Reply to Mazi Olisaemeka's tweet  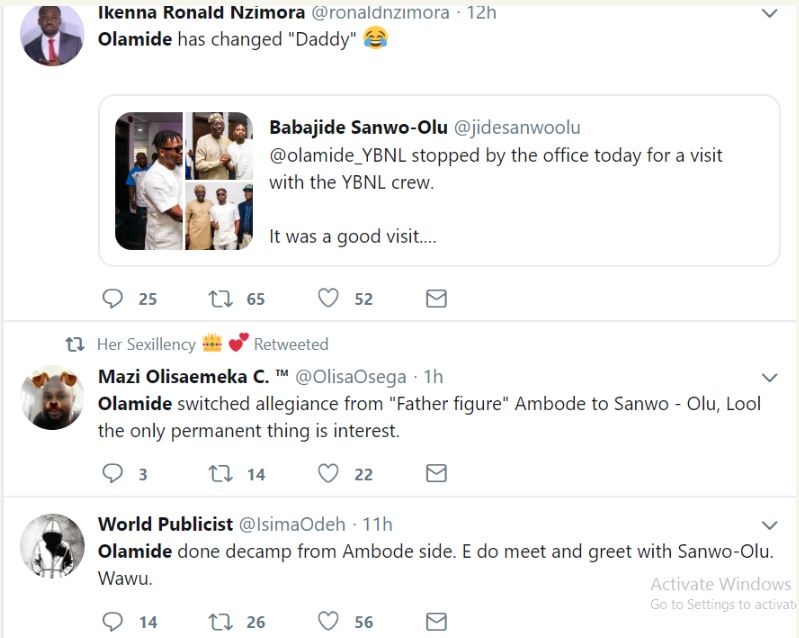pyautogui.click(x=113, y=473)
